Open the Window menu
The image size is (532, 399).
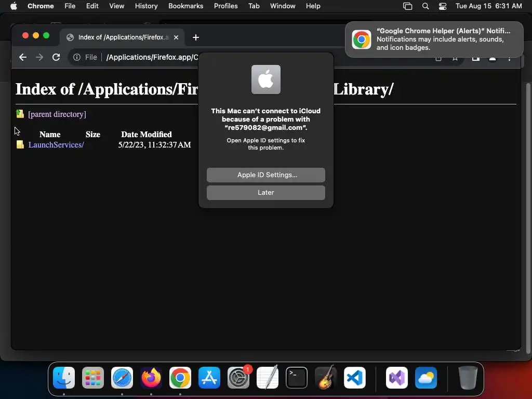point(283,6)
